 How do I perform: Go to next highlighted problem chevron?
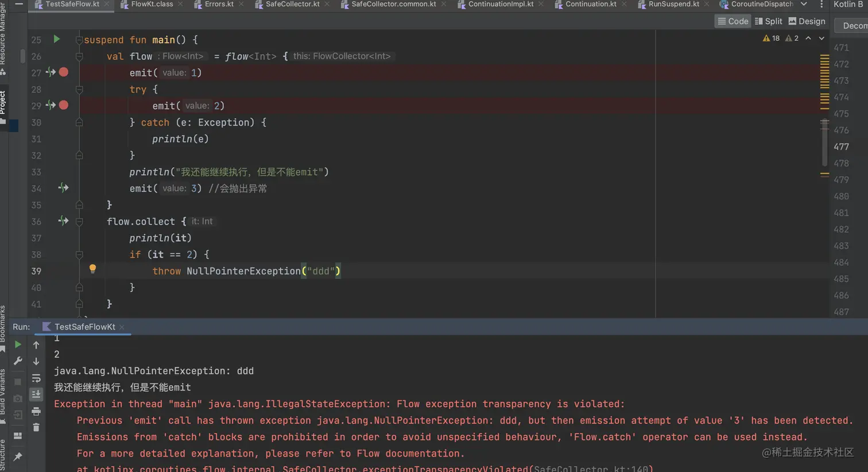(821, 38)
